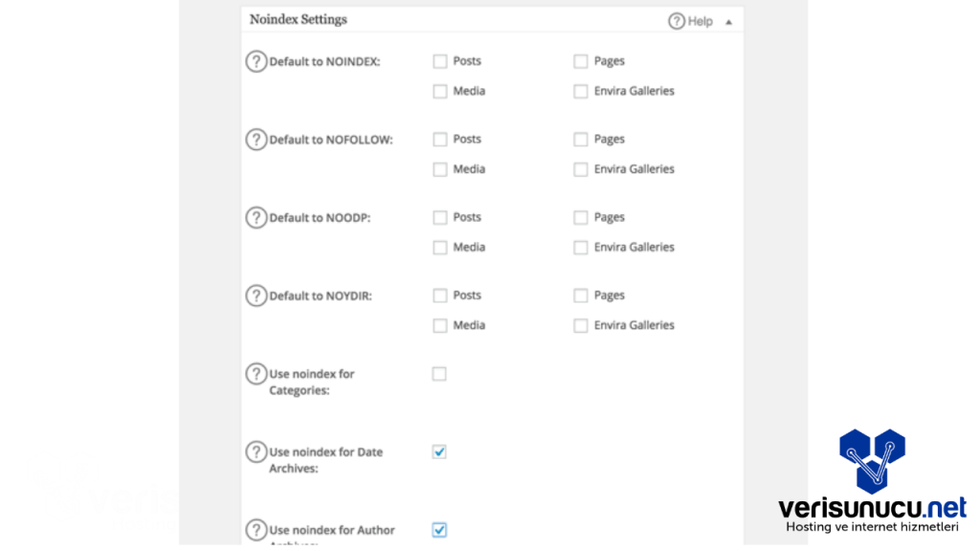980x551 pixels.
Task: Click help icon for noindex Date Archives
Action: point(256,452)
